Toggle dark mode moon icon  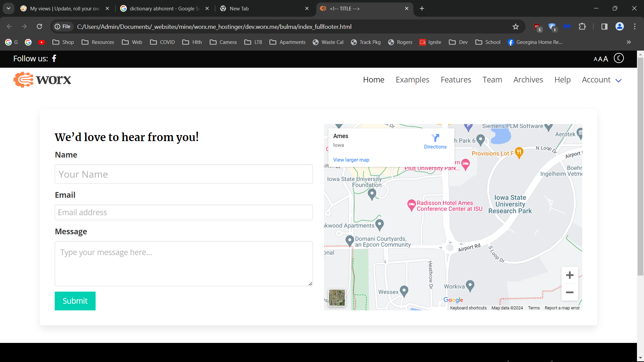pyautogui.click(x=619, y=58)
